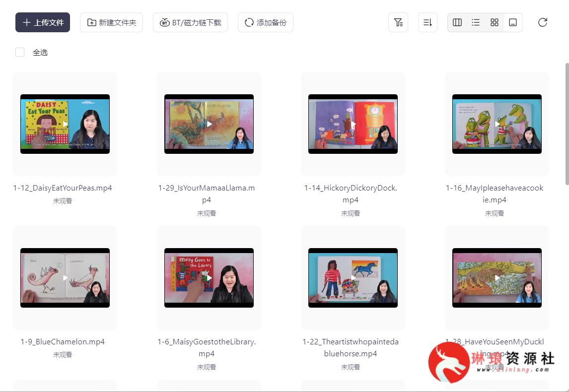Select file name 1-14_HickoryDickoryDock.mp4
Image resolution: width=569 pixels, height=392 pixels.
click(351, 194)
